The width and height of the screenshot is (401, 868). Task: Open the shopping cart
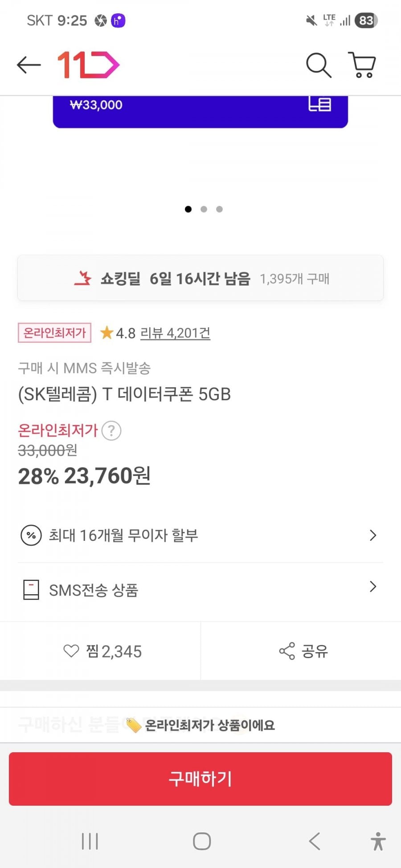pyautogui.click(x=363, y=65)
